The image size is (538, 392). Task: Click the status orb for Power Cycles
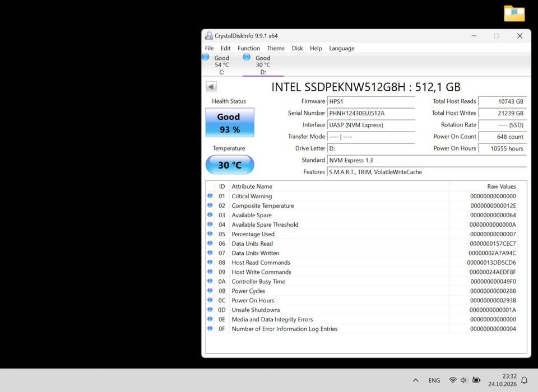pos(210,291)
